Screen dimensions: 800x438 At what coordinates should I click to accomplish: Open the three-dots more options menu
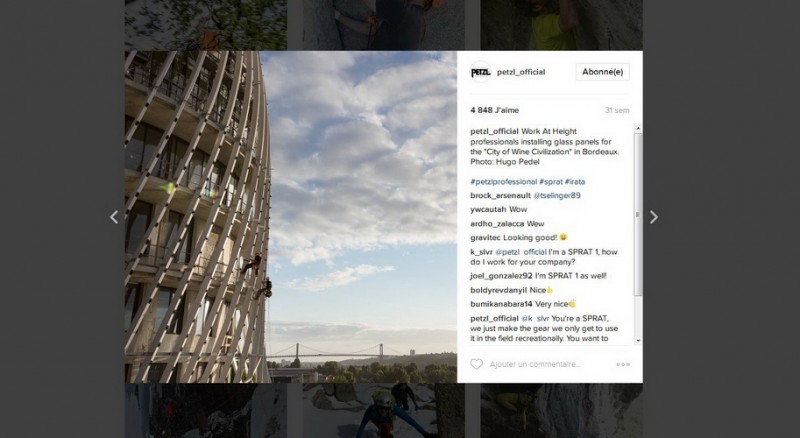pyautogui.click(x=623, y=364)
